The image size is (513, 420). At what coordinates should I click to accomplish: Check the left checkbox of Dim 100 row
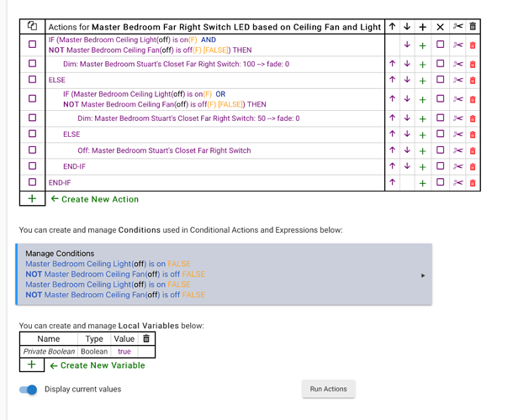click(33, 63)
